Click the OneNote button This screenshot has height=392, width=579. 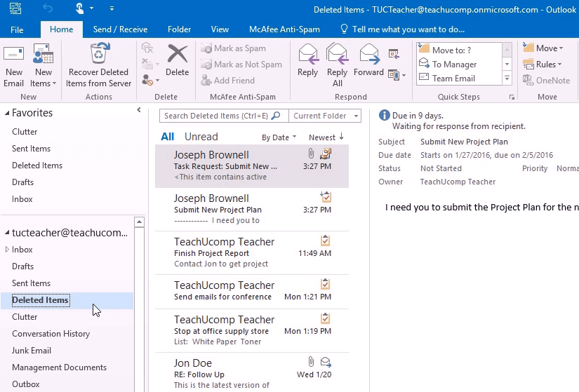coord(547,80)
